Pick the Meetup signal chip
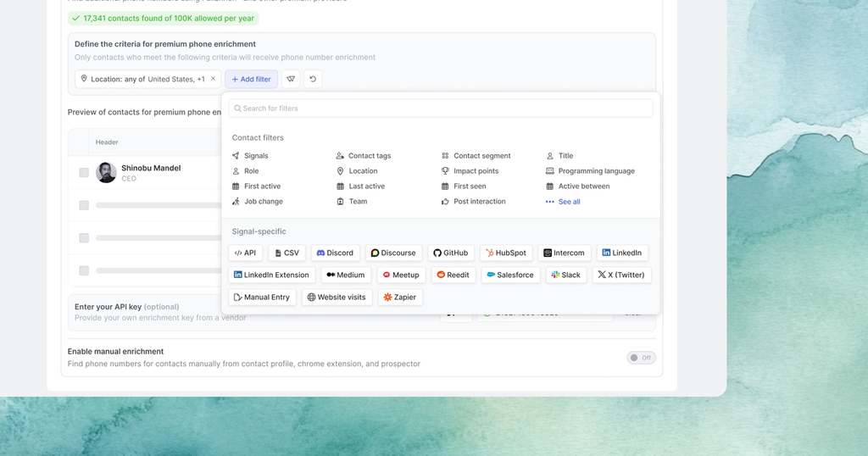Image resolution: width=868 pixels, height=456 pixels. (x=401, y=275)
